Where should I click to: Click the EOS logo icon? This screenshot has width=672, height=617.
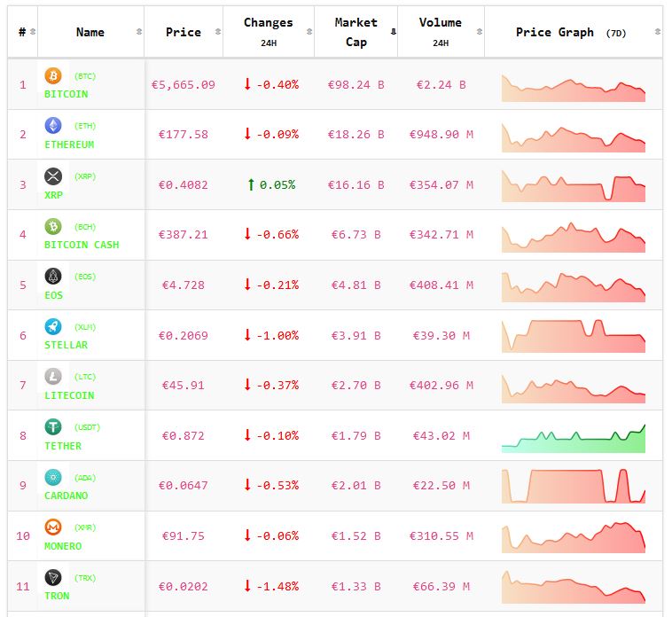pyautogui.click(x=53, y=277)
